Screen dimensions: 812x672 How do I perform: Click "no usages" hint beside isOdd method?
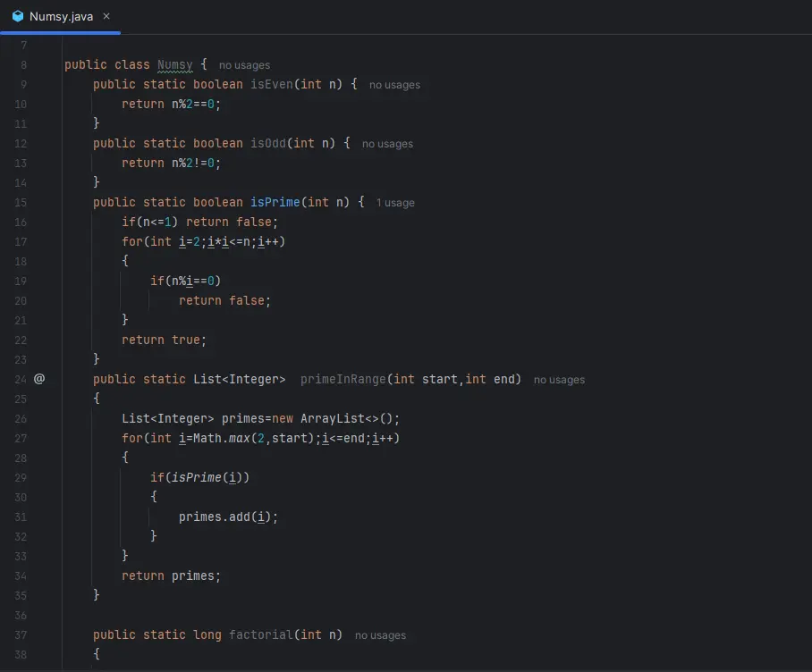point(387,144)
